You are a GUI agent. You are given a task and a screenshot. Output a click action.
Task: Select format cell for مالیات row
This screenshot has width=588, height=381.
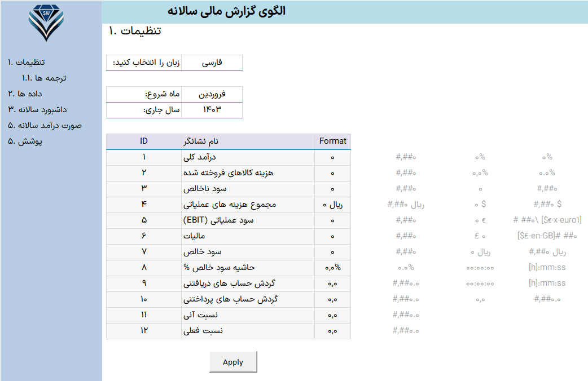click(332, 236)
